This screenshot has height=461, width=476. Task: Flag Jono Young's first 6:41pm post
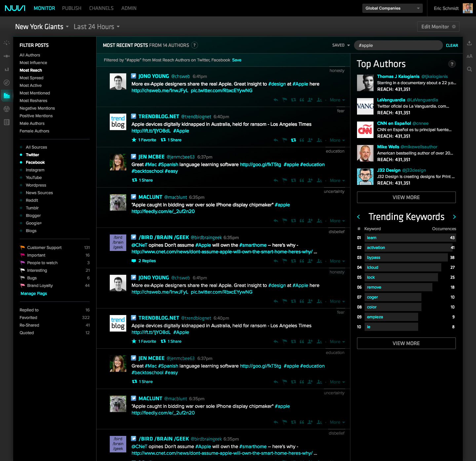coord(284,100)
